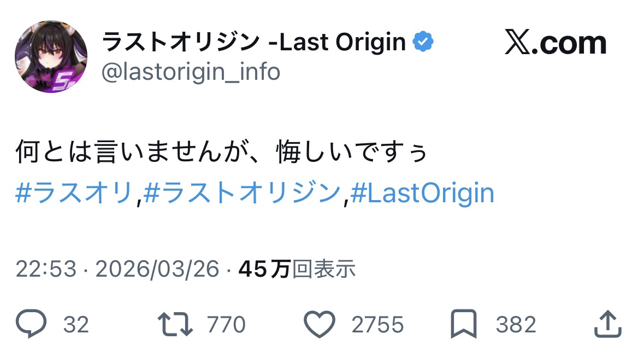Click the repost count 770
This screenshot has width=644, height=357.
pos(226,325)
